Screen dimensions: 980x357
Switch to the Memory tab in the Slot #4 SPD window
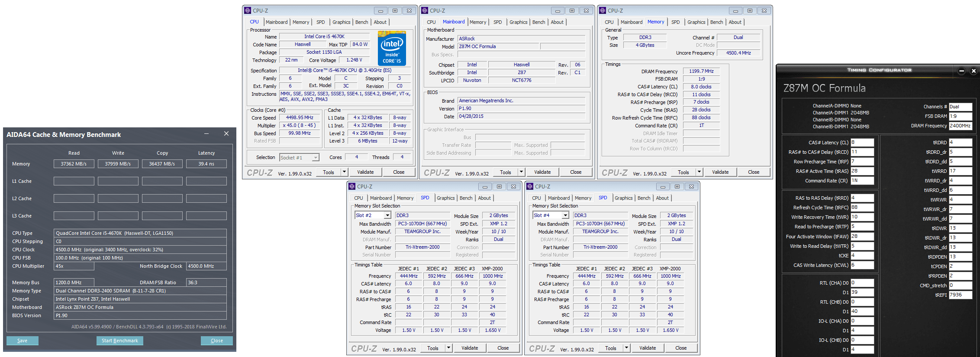click(583, 198)
